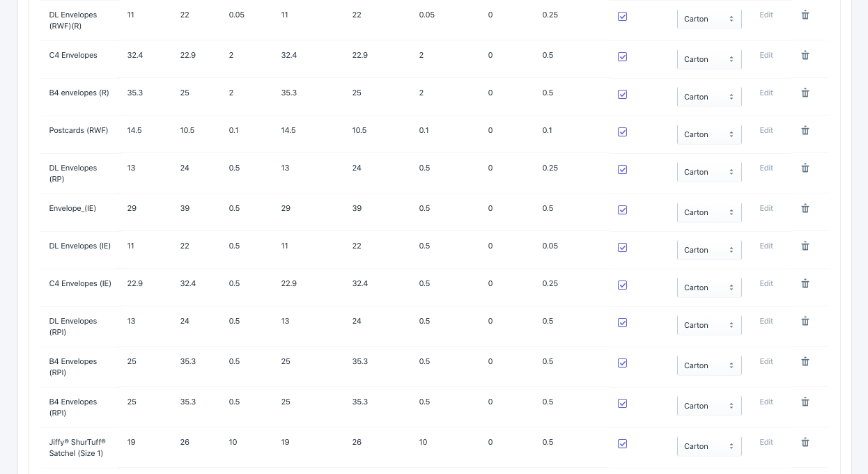This screenshot has width=868, height=474.
Task: Remove Jiffy ShurTuff Satchel (Size 1) row
Action: click(x=805, y=442)
